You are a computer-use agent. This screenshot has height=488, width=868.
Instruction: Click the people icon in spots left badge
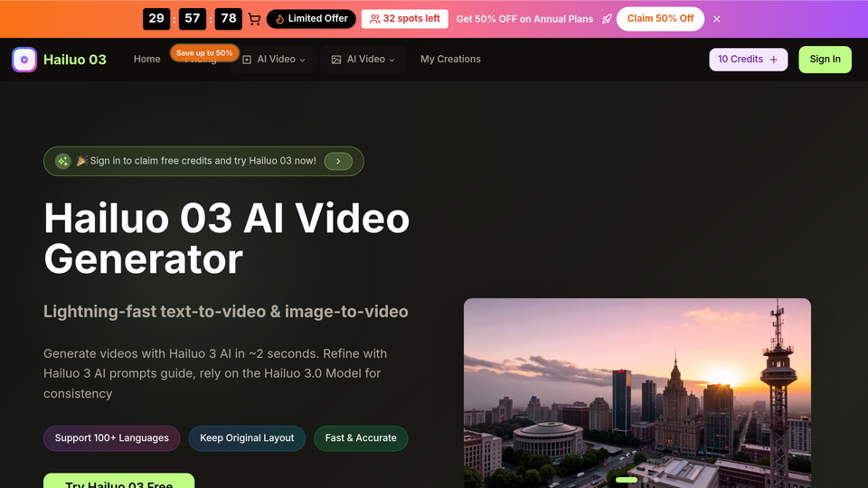374,19
